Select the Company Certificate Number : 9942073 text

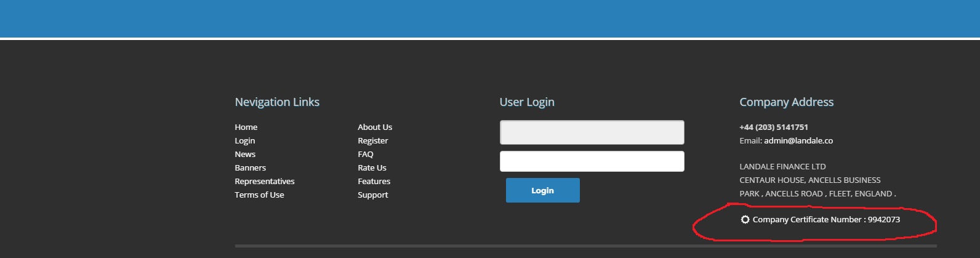[826, 219]
